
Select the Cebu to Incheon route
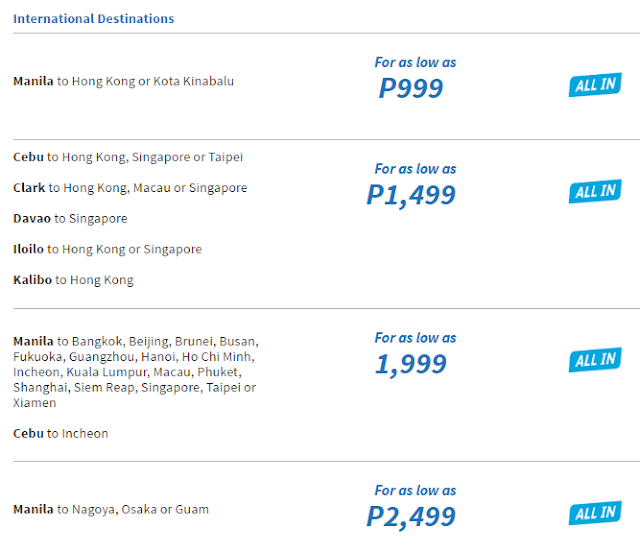pos(61,434)
